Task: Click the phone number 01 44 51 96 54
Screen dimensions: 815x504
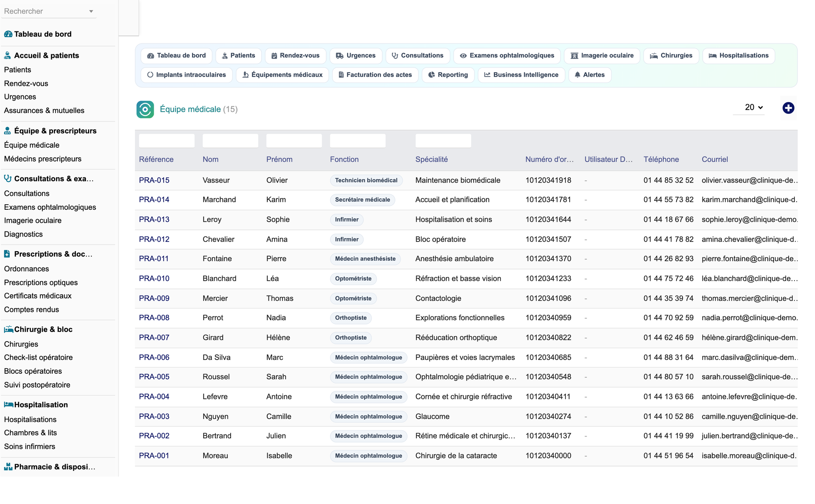Action: tap(668, 455)
